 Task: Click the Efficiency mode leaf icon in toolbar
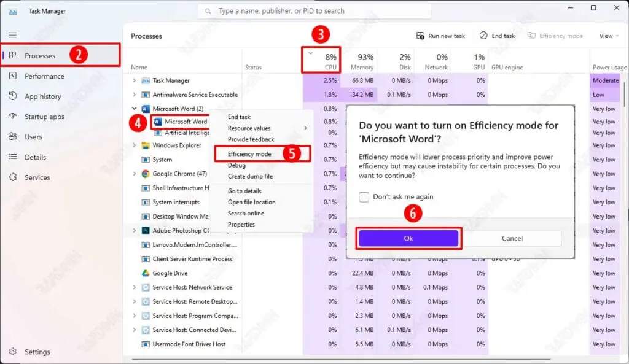point(531,36)
